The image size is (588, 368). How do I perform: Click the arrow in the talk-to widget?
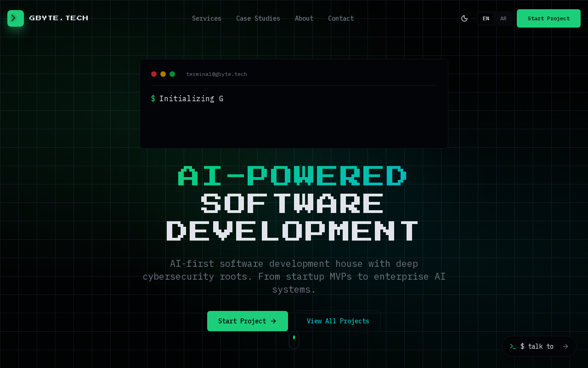click(565, 346)
